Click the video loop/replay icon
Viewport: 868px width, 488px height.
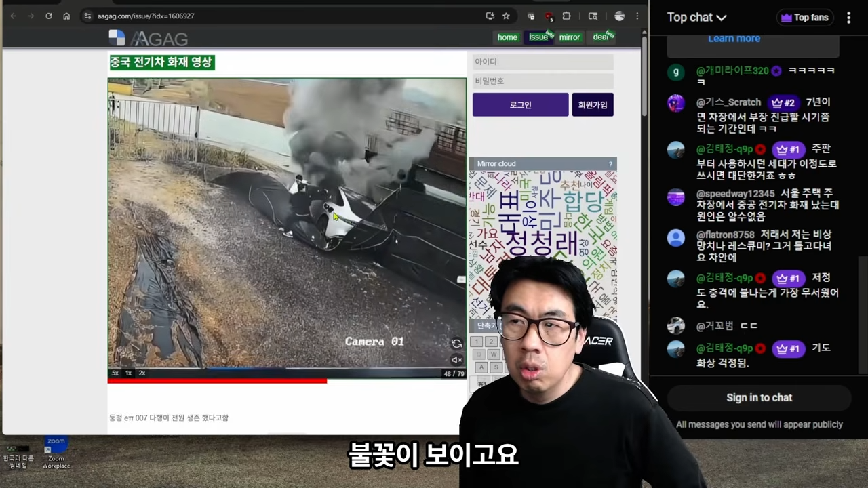[456, 344]
